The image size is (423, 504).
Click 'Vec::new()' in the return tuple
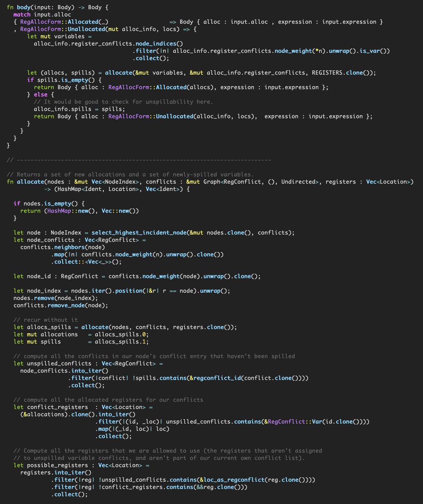point(118,211)
